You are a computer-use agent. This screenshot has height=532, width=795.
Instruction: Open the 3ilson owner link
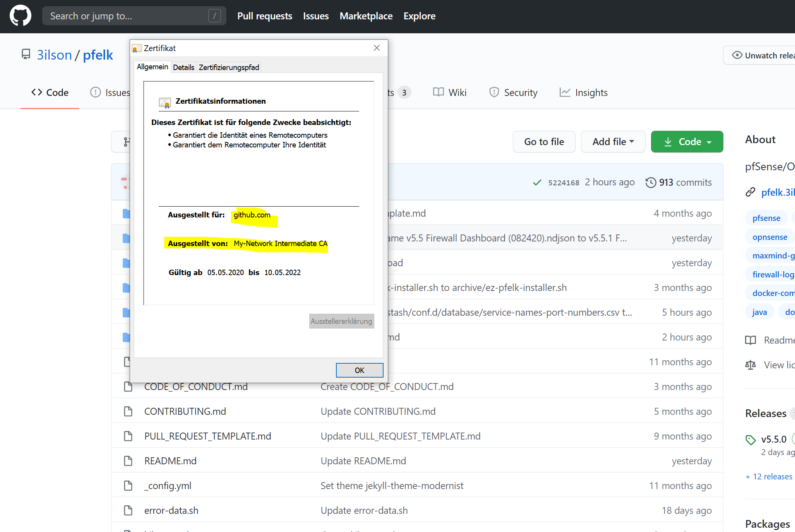(54, 55)
